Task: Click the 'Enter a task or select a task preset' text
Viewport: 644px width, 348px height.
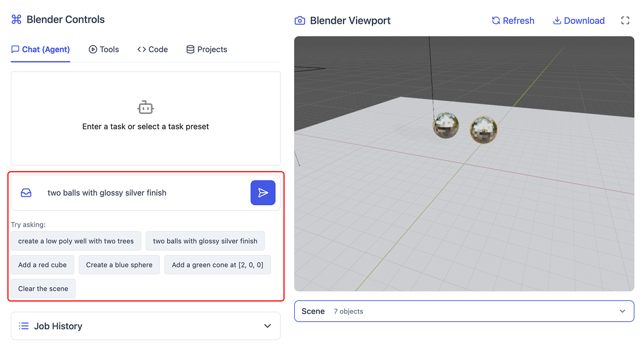Action: tap(145, 126)
